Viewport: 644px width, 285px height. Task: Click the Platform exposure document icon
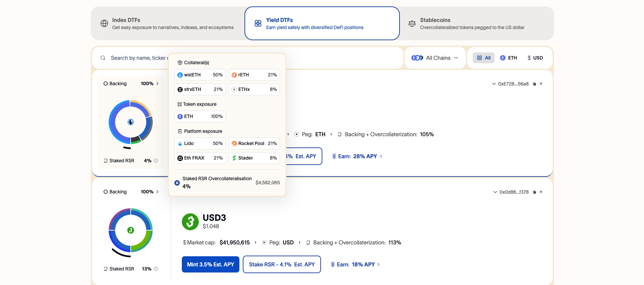coord(180,131)
